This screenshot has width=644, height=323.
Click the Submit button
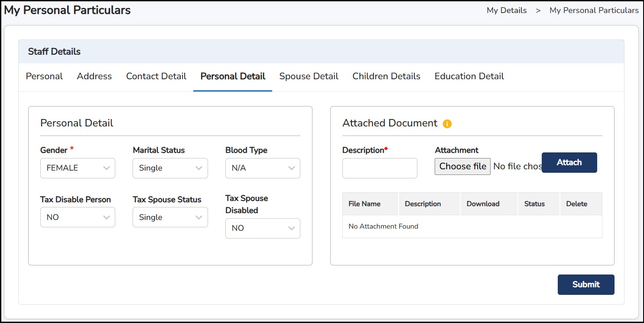585,284
